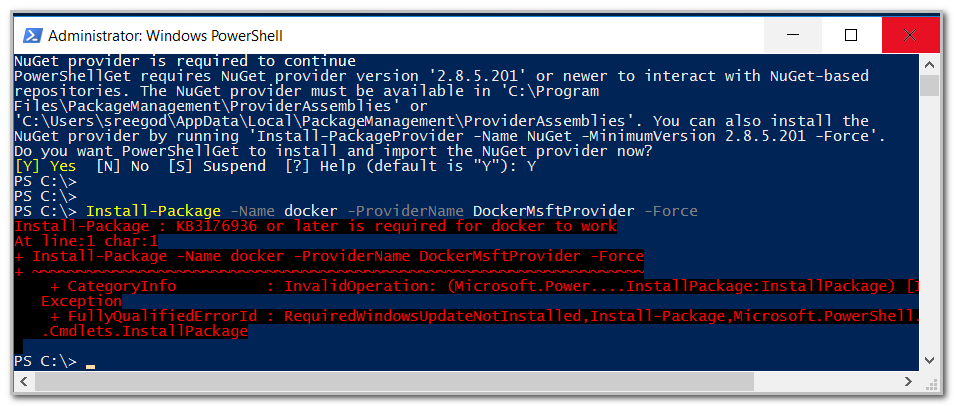Click the vertical scrollbar thumb
This screenshot has width=954, height=406.
tap(929, 84)
